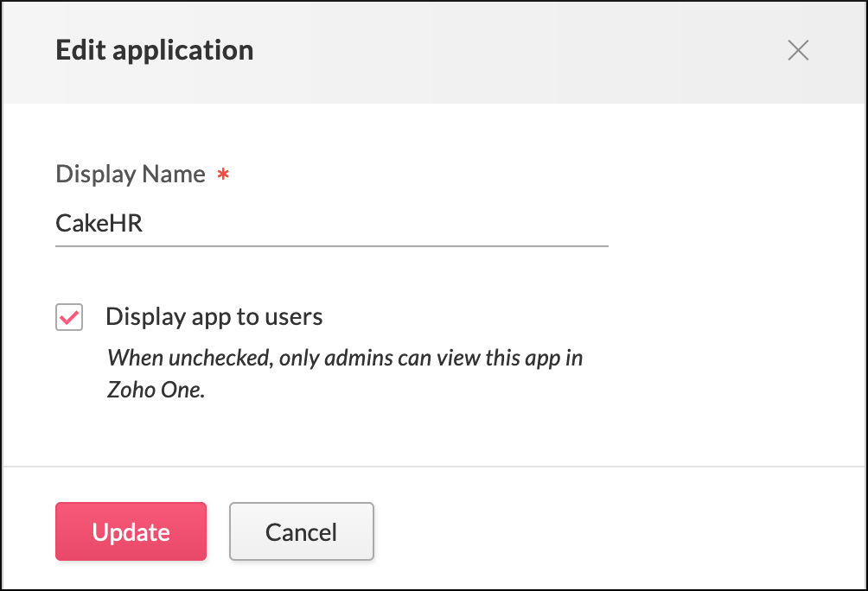Click the Display Name field label
Screen dimensions: 868x591
131,174
